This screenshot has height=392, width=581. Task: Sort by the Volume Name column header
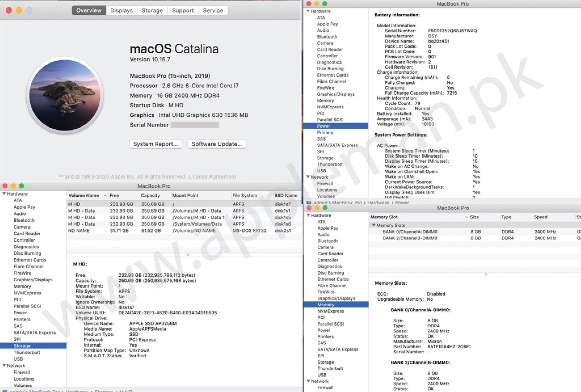[87, 195]
